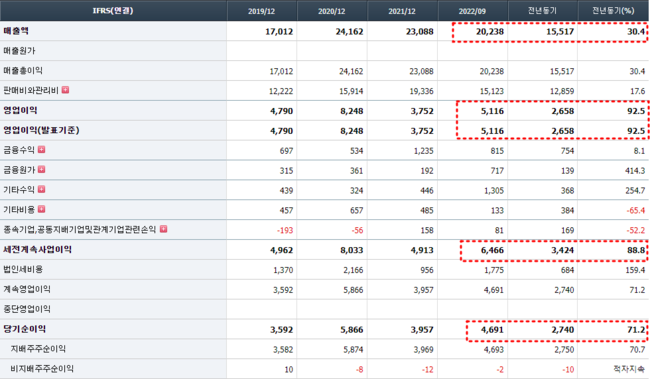Click the 2022/09 column header

pyautogui.click(x=472, y=11)
